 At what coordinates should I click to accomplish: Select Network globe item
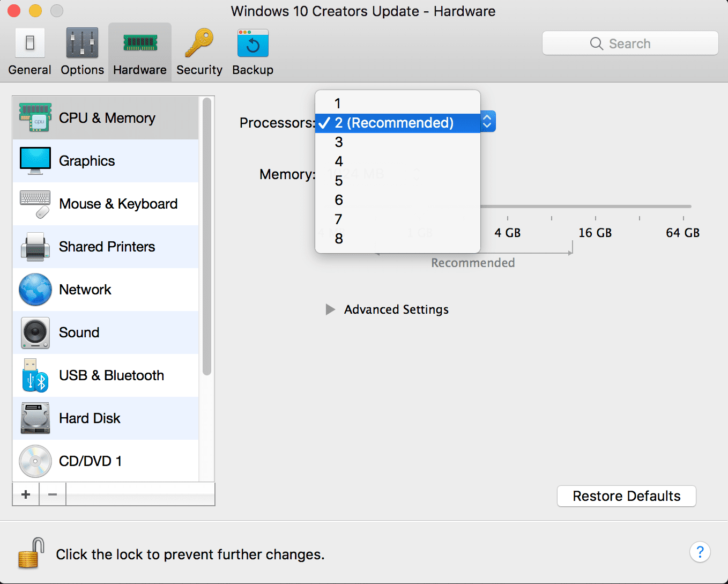click(106, 290)
